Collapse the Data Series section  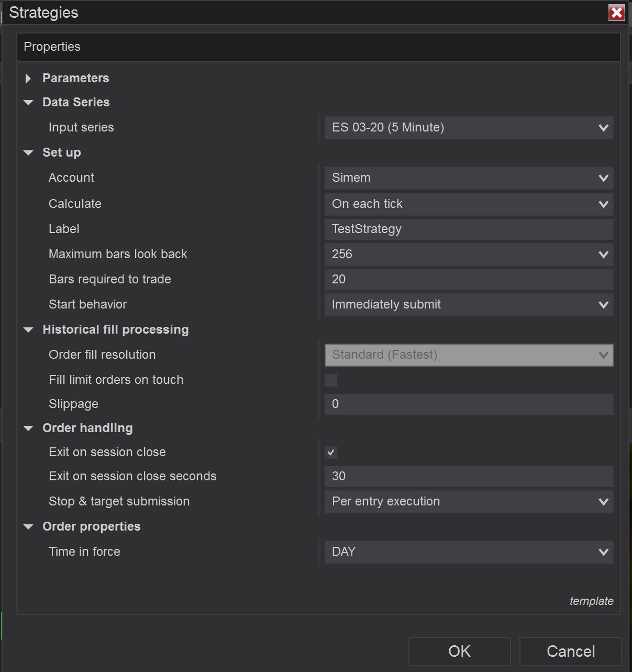click(28, 103)
